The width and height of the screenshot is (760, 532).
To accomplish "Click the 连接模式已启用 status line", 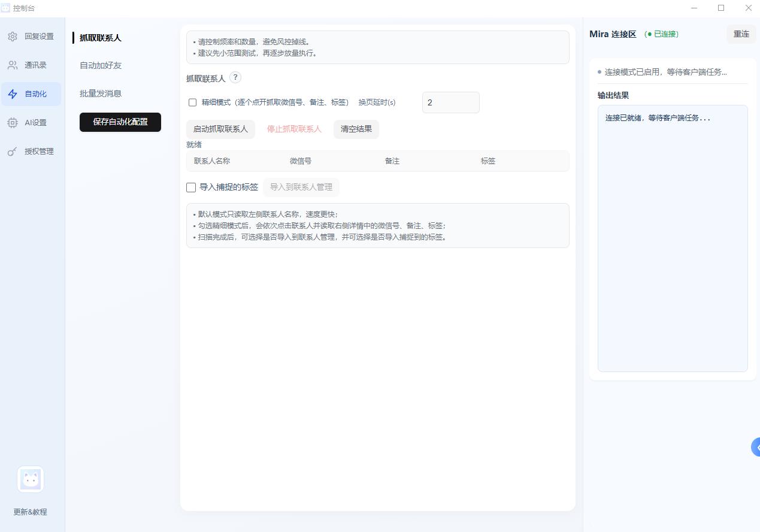I will pyautogui.click(x=662, y=72).
